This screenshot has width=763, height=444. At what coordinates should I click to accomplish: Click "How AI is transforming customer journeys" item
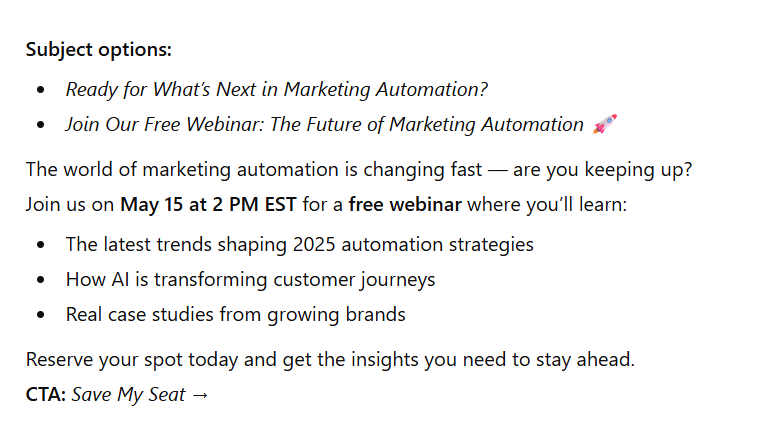coord(250,280)
